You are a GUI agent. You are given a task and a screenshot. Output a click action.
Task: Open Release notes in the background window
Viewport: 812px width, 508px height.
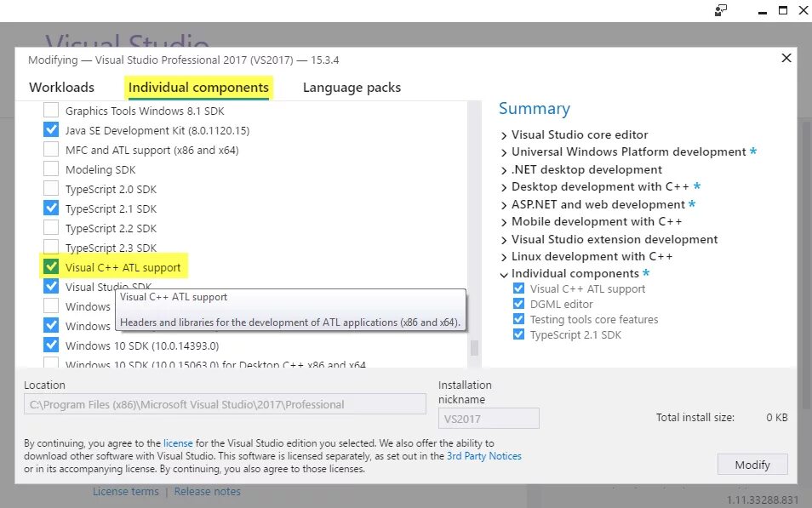click(x=207, y=492)
